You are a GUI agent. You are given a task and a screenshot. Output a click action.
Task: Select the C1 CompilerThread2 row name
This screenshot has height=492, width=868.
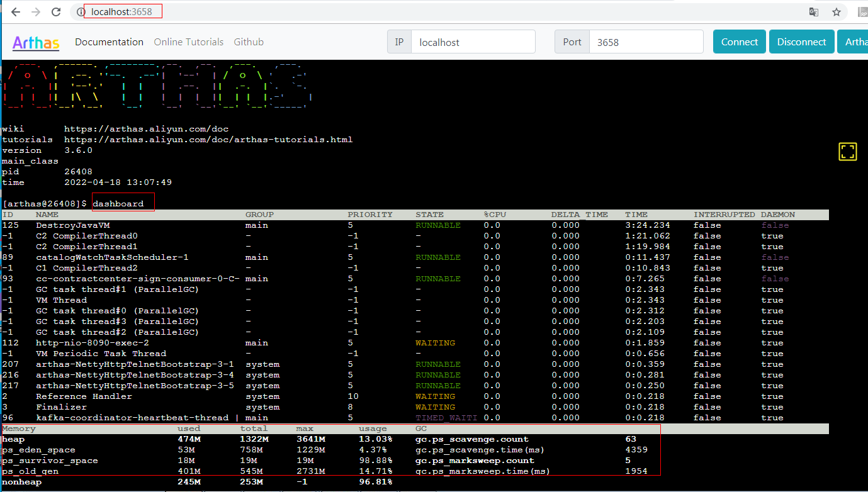87,268
